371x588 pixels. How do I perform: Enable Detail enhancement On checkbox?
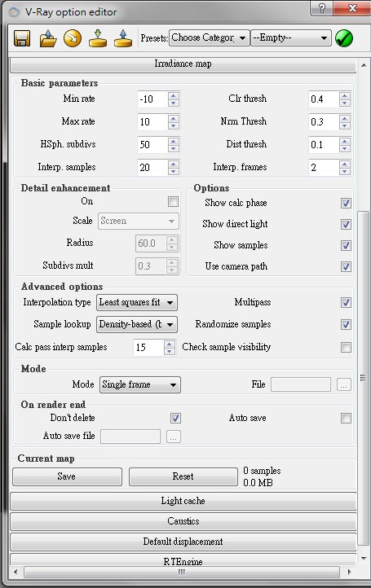[173, 201]
